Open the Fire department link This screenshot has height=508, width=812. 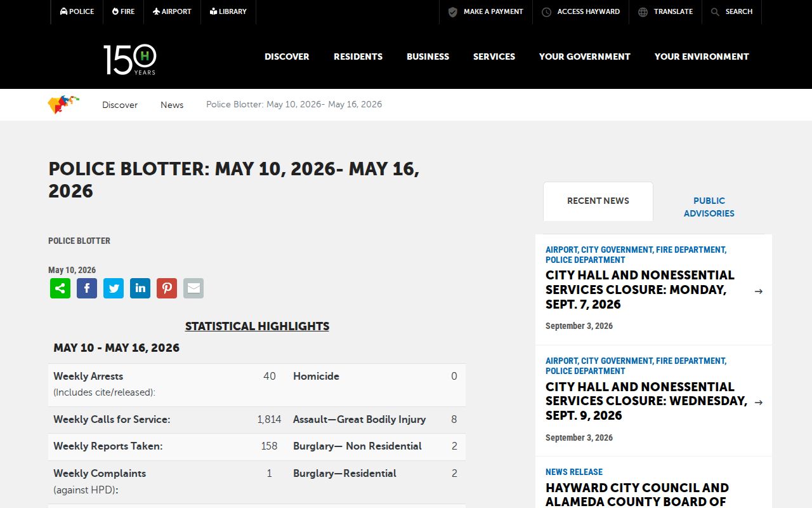[123, 11]
